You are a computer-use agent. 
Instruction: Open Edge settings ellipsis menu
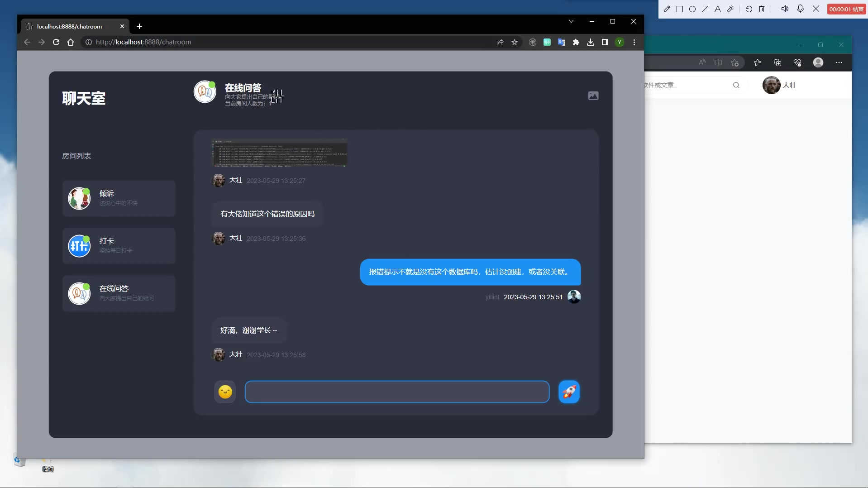tap(839, 62)
